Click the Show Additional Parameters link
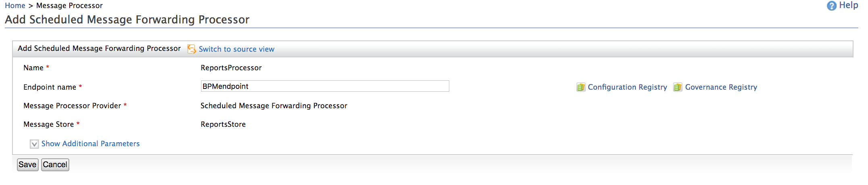Screen dimensions: 868x185 pos(90,144)
